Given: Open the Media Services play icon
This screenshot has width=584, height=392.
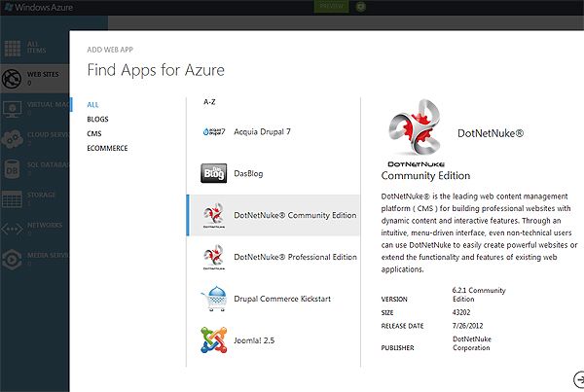Looking at the screenshot, I should (x=12, y=259).
